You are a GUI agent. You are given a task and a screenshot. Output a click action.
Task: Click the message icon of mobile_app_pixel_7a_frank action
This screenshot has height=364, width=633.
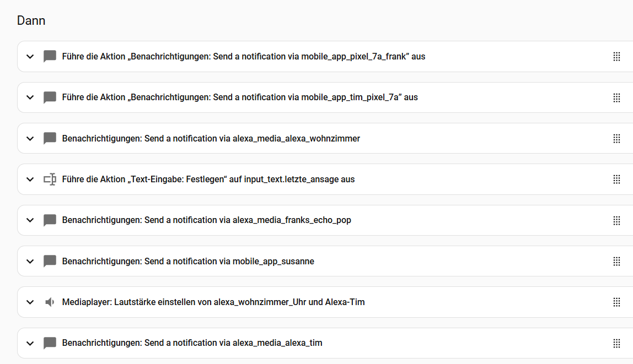[x=50, y=57]
